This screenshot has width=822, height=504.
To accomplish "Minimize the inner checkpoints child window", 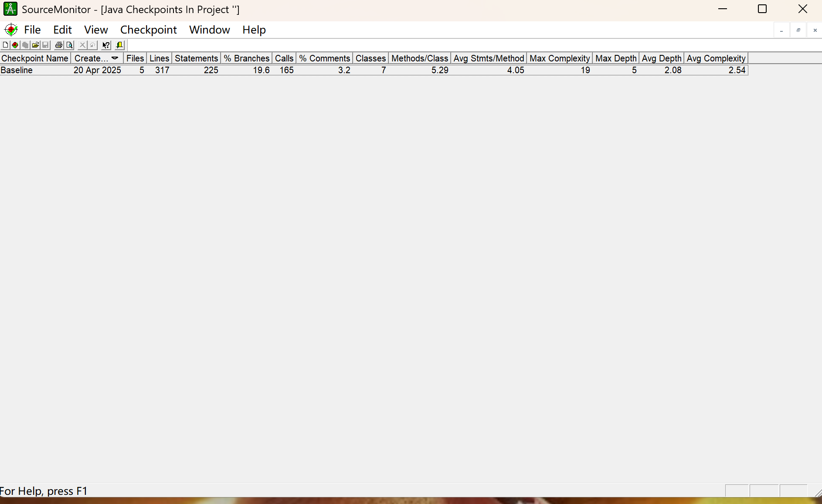I will 781,30.
